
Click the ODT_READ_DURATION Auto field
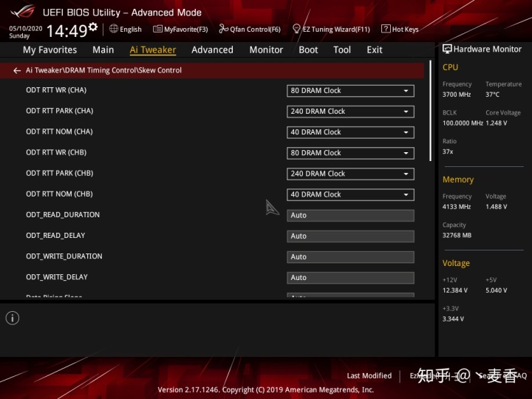(x=350, y=216)
